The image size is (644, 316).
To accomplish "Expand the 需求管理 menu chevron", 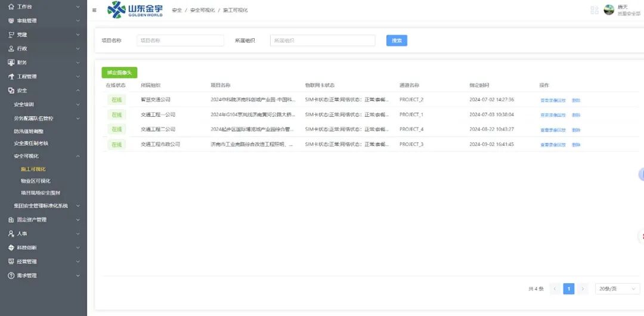I will click(78, 275).
